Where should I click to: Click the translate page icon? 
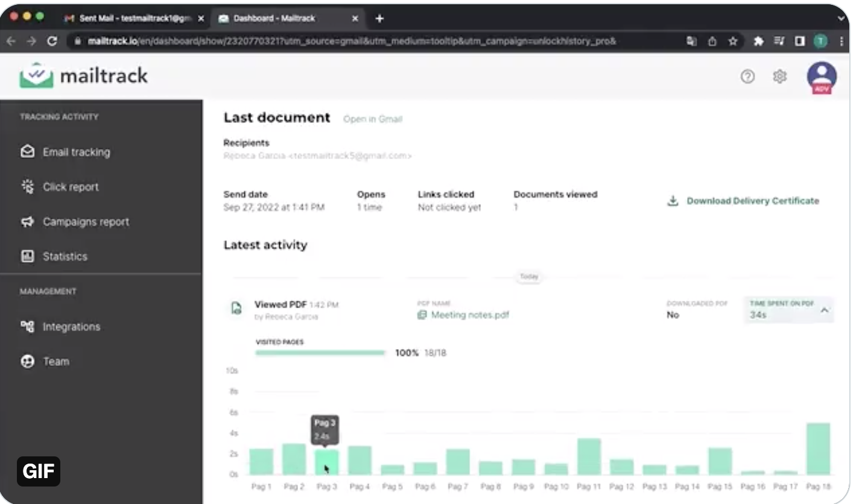click(692, 41)
